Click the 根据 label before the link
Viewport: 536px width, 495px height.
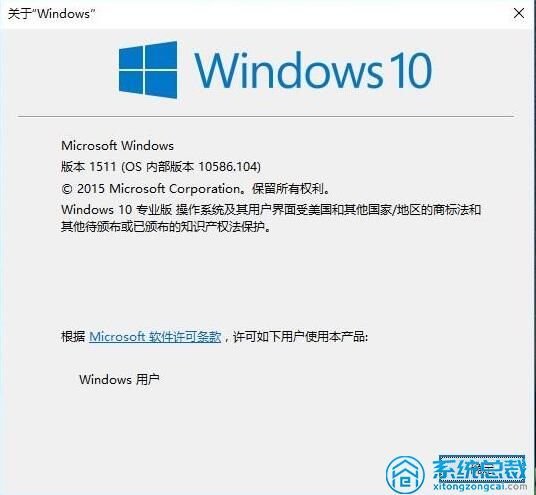(73, 337)
